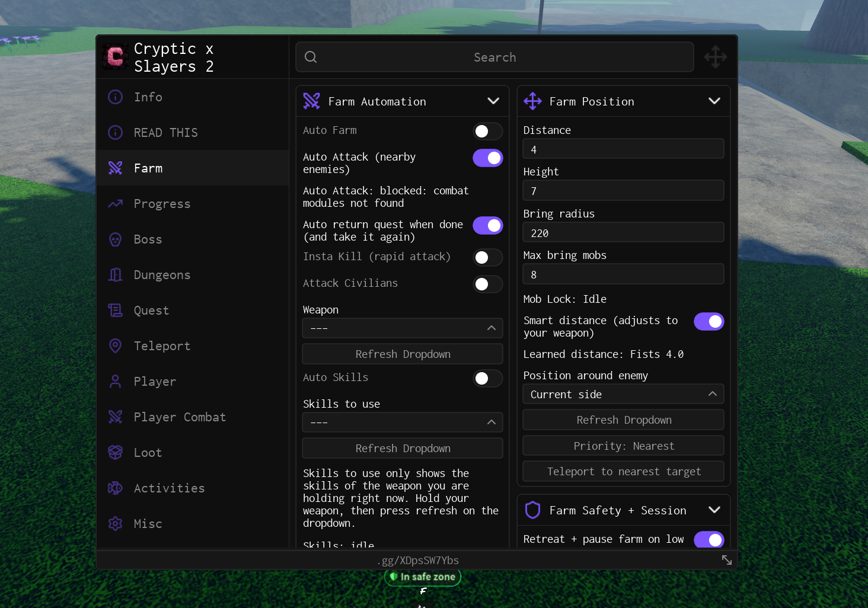Click the Loot box icon
The image size is (868, 608).
(116, 453)
